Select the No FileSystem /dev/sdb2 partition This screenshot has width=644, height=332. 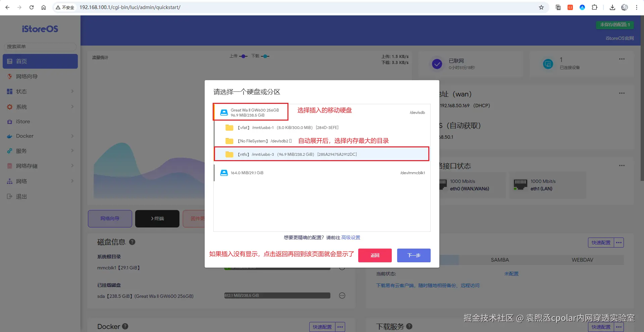tap(322, 141)
